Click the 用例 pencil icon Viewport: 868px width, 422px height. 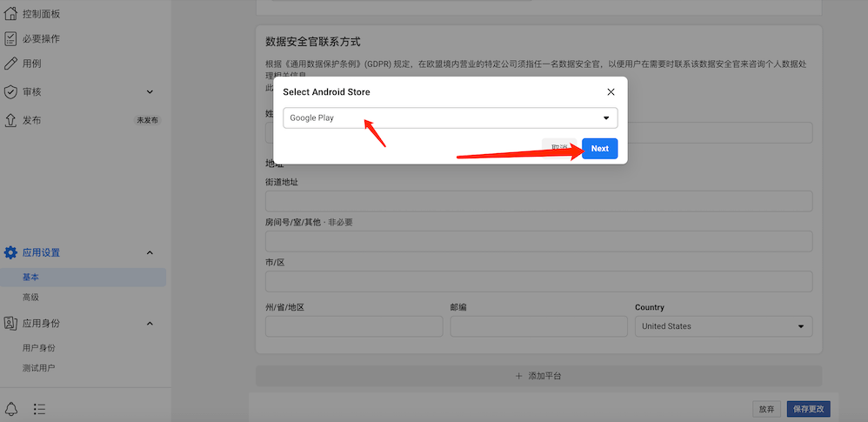10,63
